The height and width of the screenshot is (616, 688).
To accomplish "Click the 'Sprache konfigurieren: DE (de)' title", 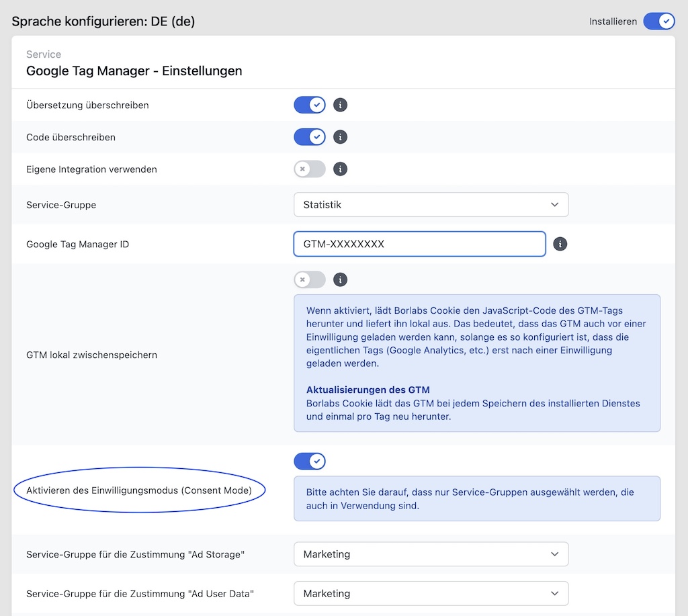I will (x=103, y=21).
